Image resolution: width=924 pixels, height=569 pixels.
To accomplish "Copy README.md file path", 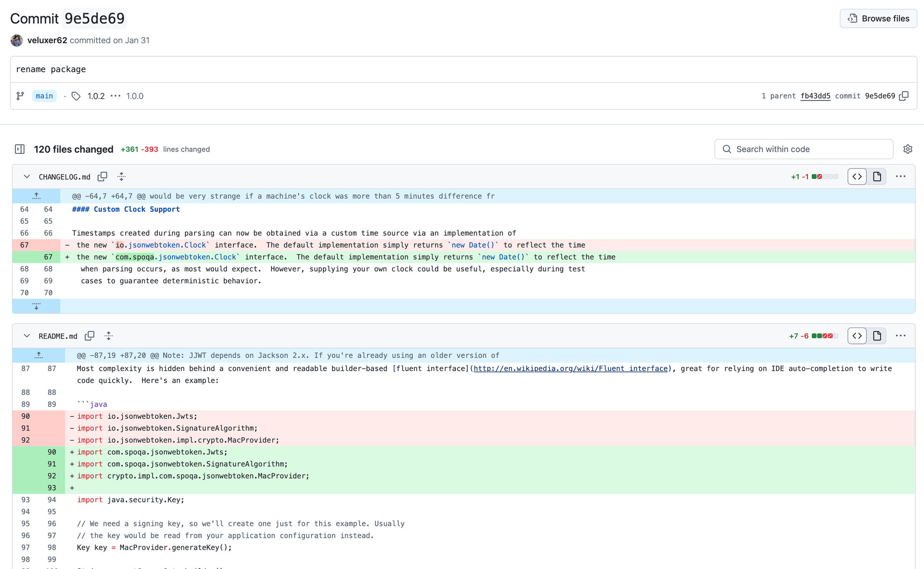I will 90,336.
